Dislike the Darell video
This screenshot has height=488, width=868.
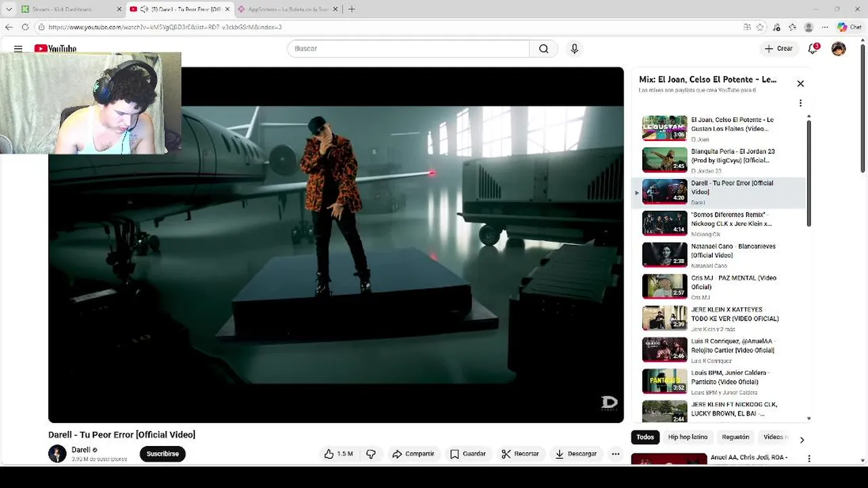pyautogui.click(x=371, y=454)
